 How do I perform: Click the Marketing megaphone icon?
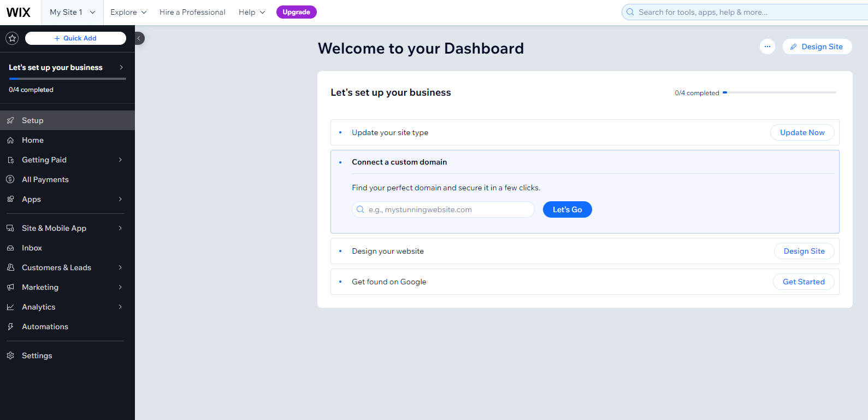click(x=10, y=287)
